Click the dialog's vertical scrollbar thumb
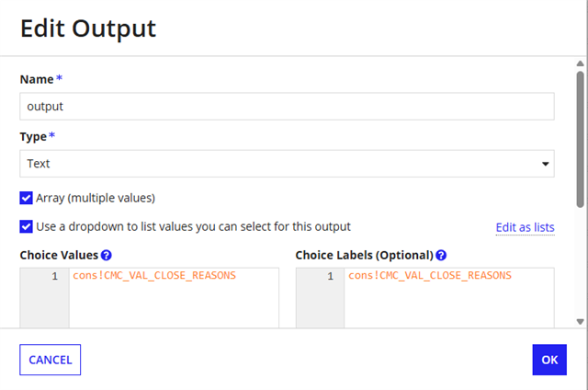 tap(581, 138)
